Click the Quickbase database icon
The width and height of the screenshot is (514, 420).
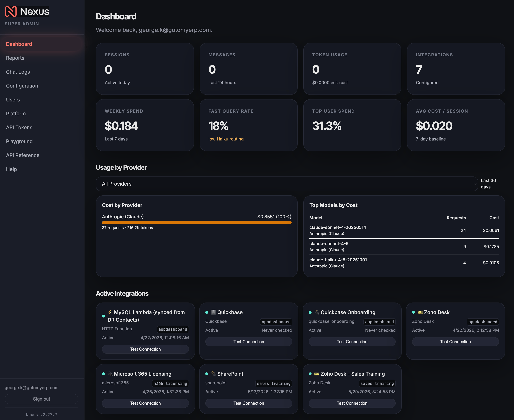point(213,312)
